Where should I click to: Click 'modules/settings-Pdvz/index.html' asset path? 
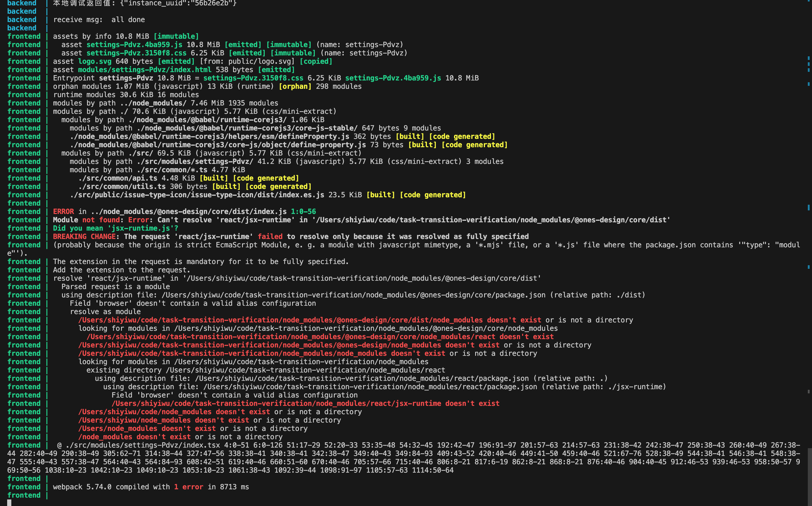pos(145,70)
